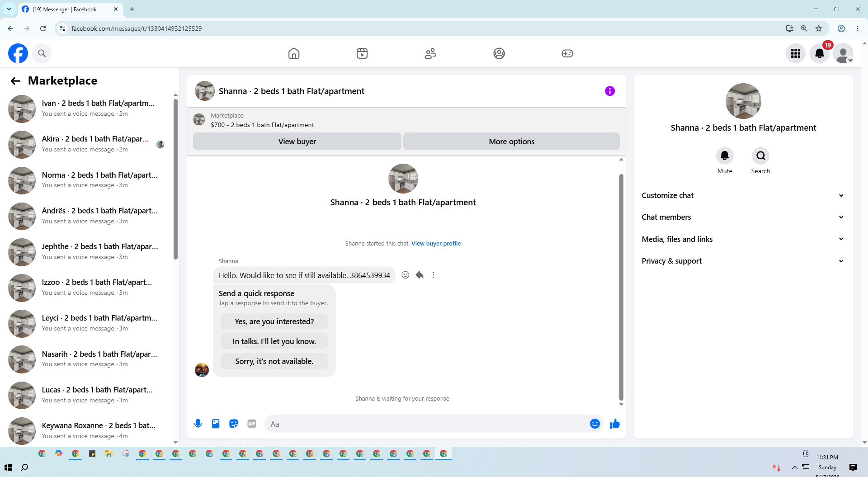This screenshot has width=868, height=477.
Task: Open more options dots on Shanna's message
Action: 434,275
